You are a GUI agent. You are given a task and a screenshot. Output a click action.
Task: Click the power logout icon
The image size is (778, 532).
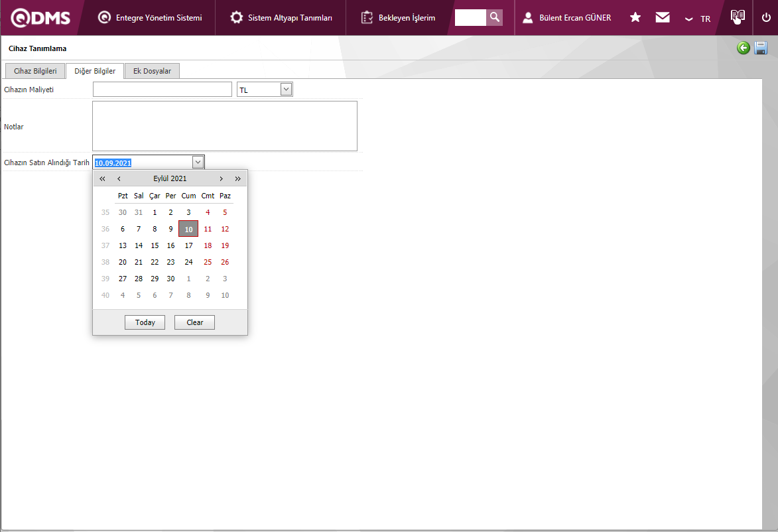(766, 18)
